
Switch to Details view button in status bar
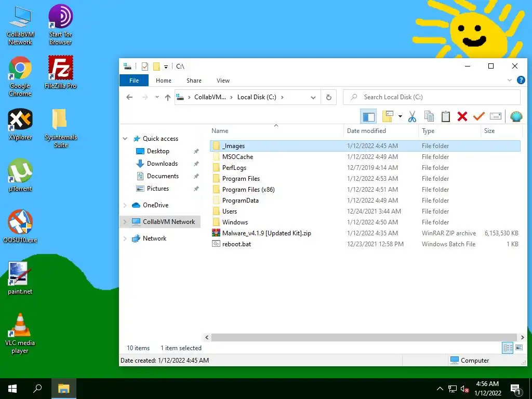click(508, 348)
